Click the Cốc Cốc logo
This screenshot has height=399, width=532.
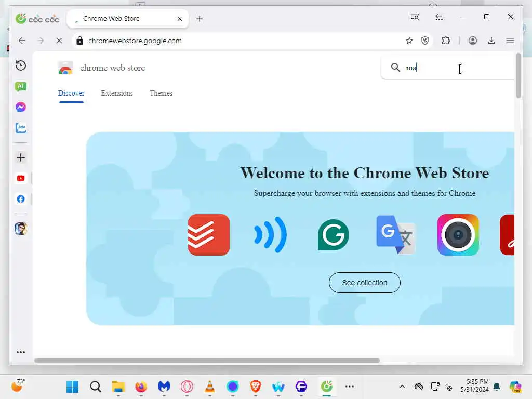(x=37, y=18)
